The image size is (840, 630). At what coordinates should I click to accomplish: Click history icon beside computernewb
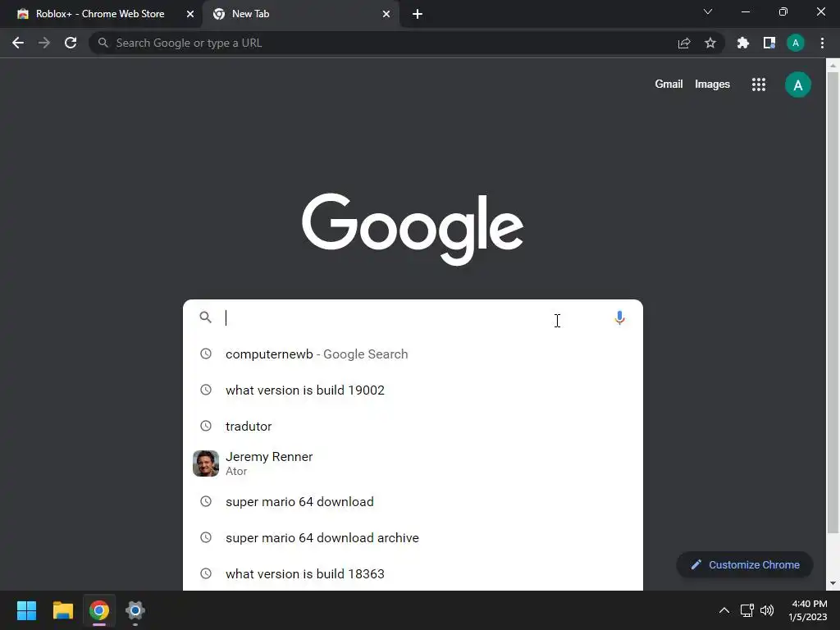[206, 354]
